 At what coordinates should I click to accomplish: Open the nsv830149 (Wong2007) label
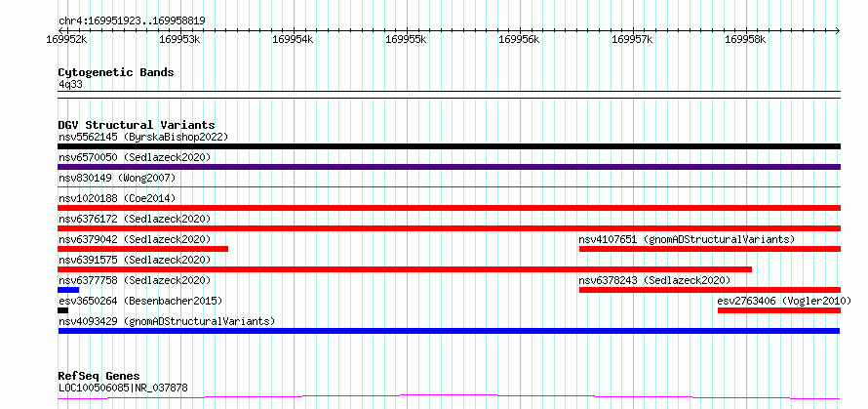[117, 178]
